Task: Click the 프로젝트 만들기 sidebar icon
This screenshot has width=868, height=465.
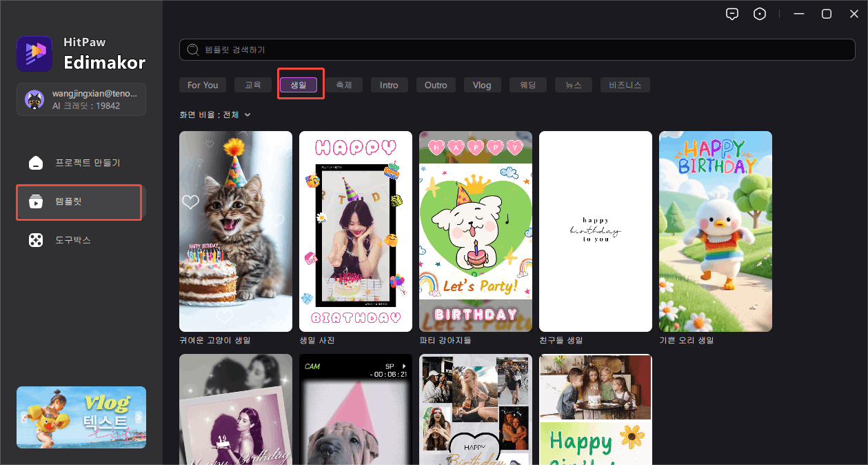Action: 35,163
